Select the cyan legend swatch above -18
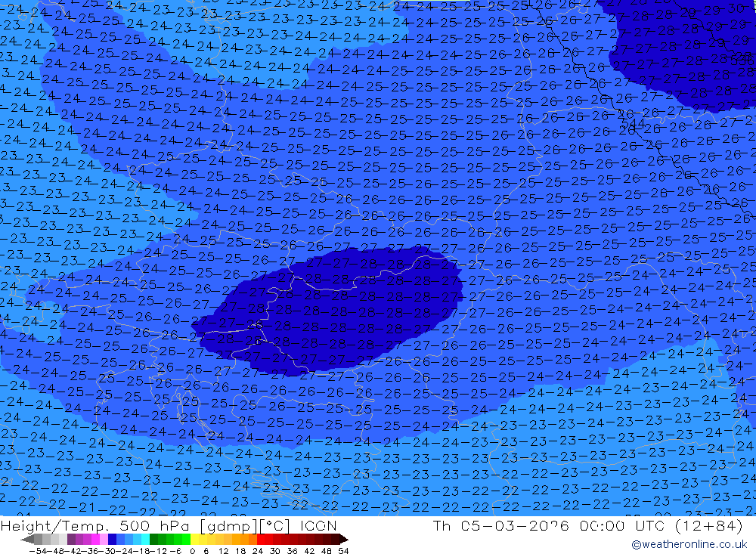This screenshot has width=756, height=554. 146,539
